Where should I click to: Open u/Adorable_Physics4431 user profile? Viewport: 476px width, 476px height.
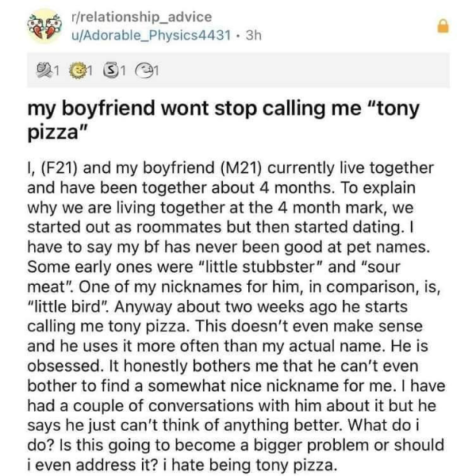tap(152, 36)
